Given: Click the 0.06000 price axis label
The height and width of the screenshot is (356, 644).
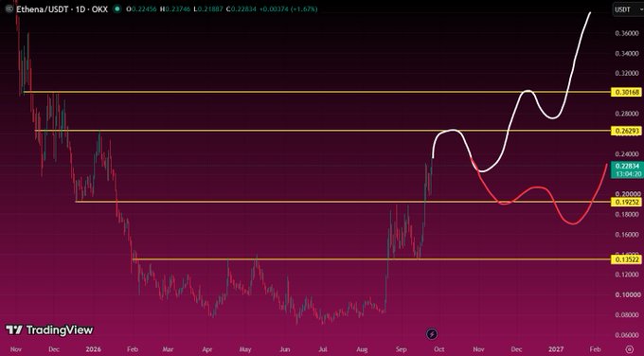Looking at the screenshot, I should [627, 335].
